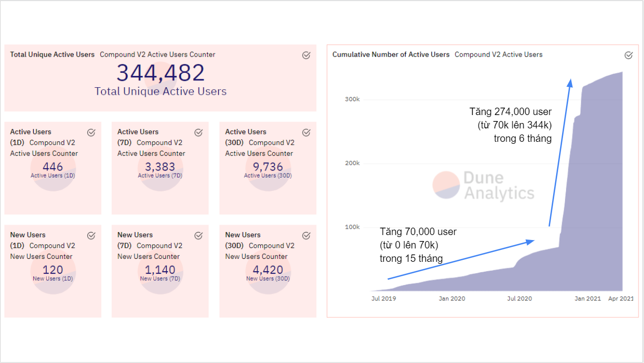Click checkmark icon on Cumulative Number chart
The image size is (644, 363).
pyautogui.click(x=629, y=55)
